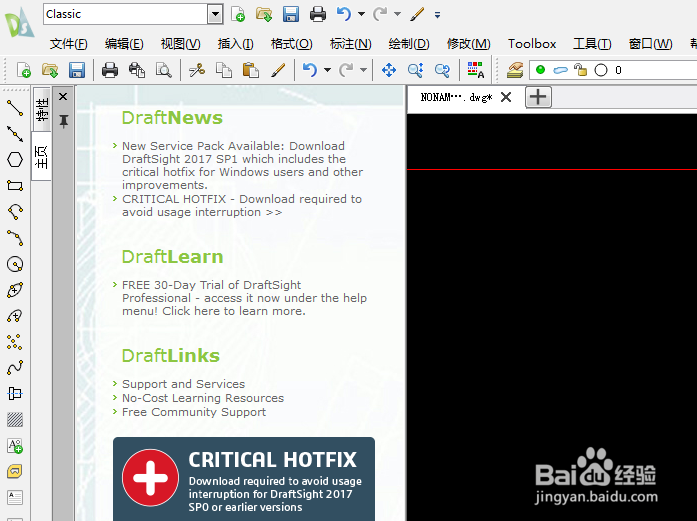Open the 文件(F) menu
The image size is (697, 521).
pos(68,44)
